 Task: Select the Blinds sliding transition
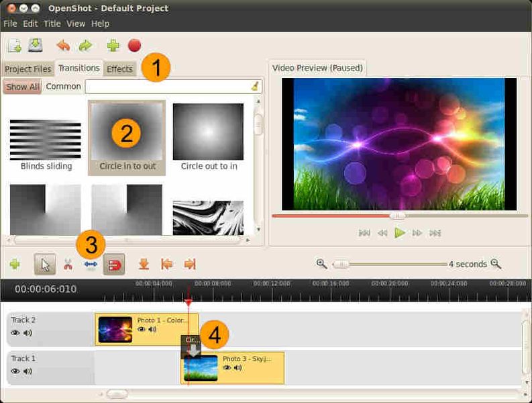coord(46,141)
